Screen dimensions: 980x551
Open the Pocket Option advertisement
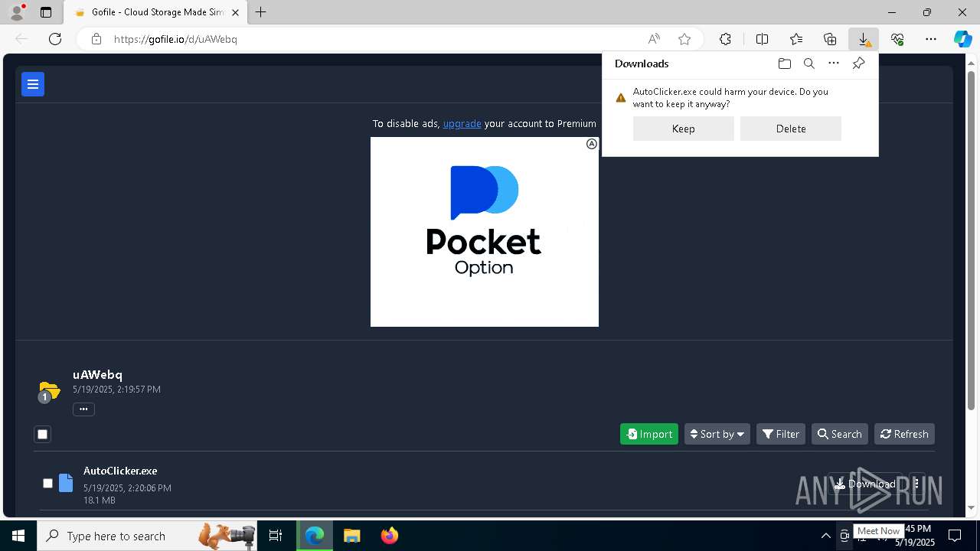point(485,232)
